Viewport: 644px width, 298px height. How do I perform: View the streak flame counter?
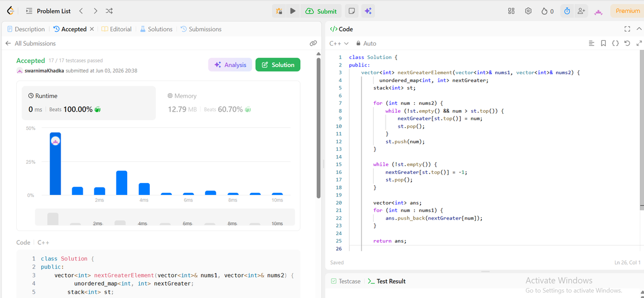click(x=547, y=11)
